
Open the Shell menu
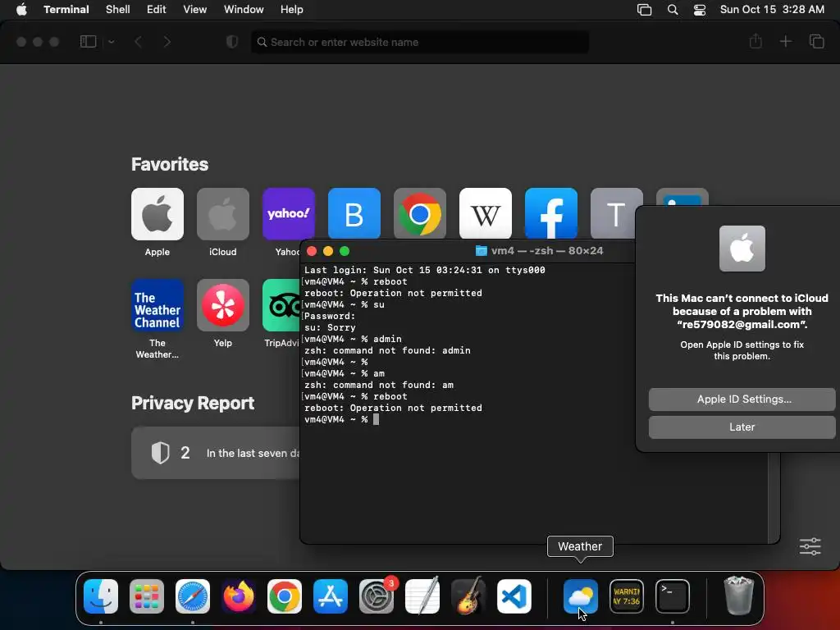118,10
